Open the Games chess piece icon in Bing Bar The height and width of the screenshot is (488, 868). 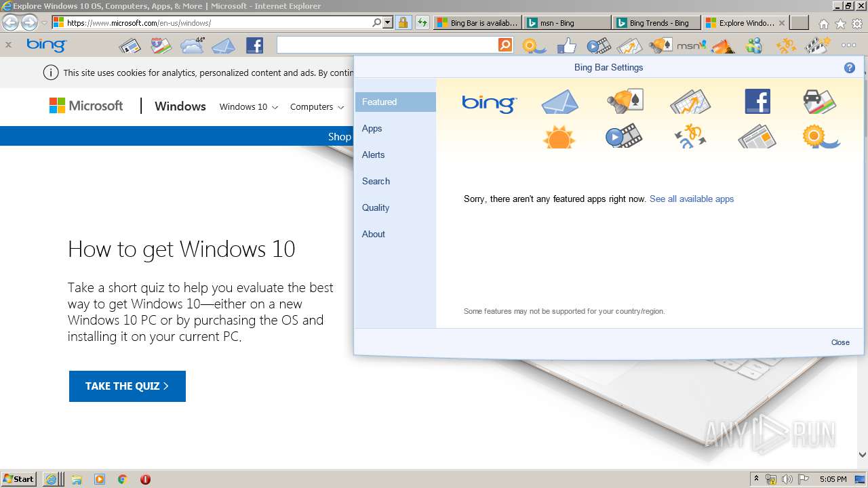tap(660, 46)
